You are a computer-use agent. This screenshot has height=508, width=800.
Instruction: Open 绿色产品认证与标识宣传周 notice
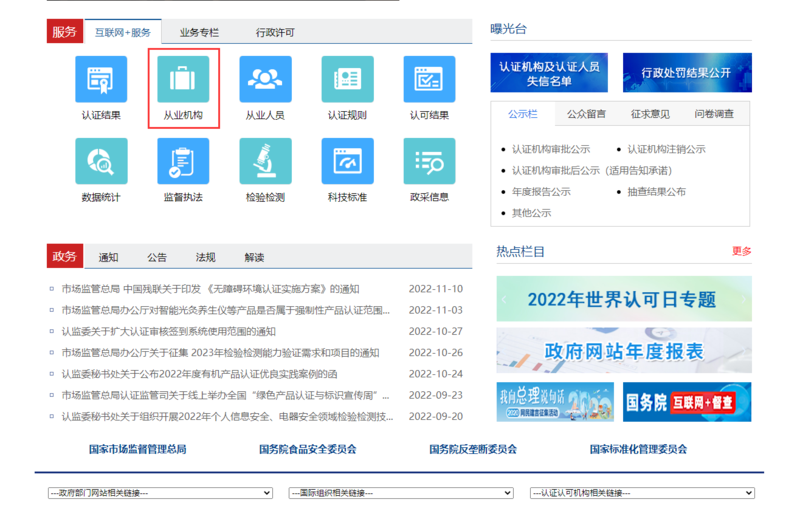click(226, 396)
